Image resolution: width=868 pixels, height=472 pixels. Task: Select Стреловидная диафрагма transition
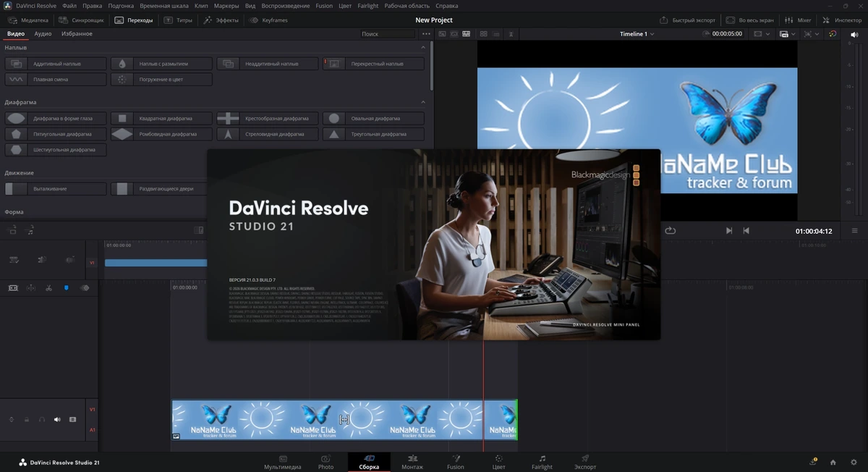click(268, 134)
